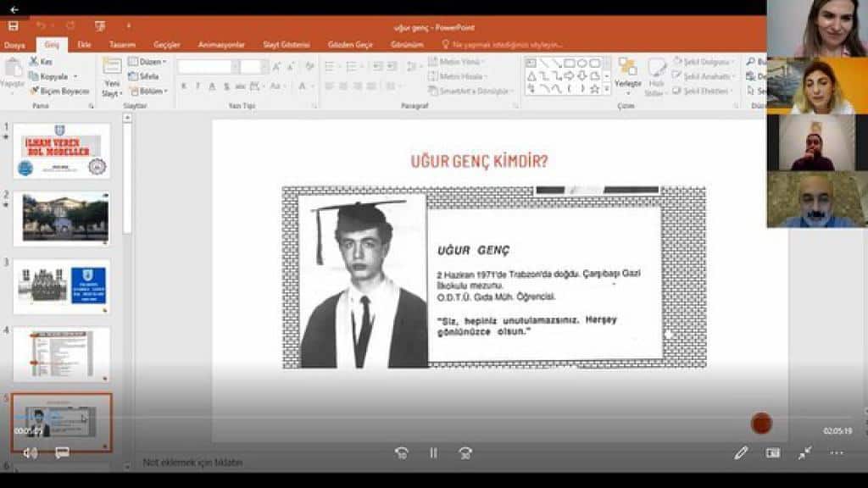Open the Metin Yönü text direction dropdown
This screenshot has height=488, width=868.
456,61
